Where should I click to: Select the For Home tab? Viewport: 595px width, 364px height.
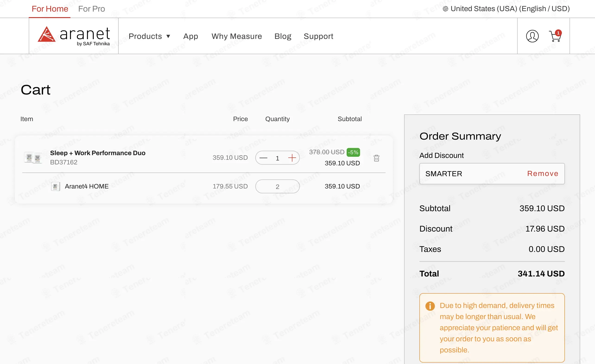click(50, 9)
